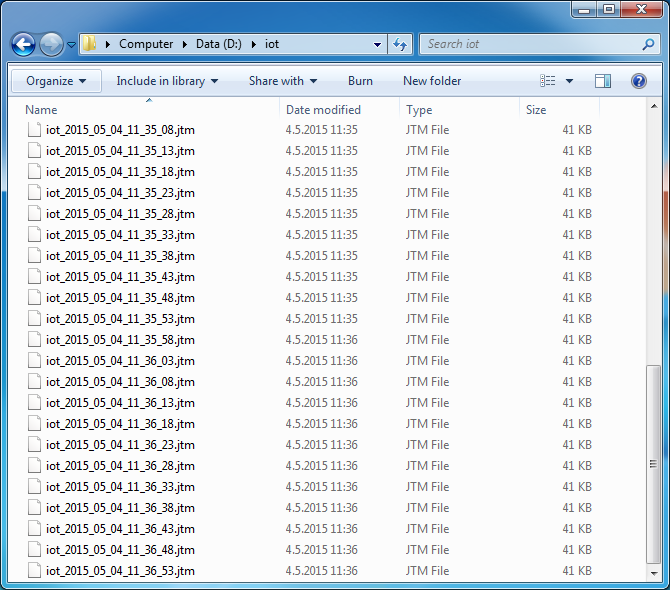The width and height of the screenshot is (670, 590).
Task: Open the Share with menu
Action: pos(283,81)
